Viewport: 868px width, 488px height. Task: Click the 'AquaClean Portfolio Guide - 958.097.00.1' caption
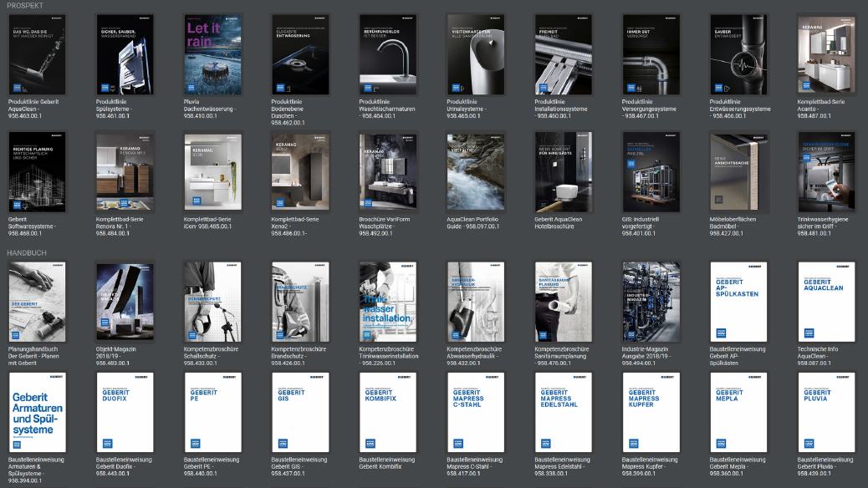[x=473, y=222]
